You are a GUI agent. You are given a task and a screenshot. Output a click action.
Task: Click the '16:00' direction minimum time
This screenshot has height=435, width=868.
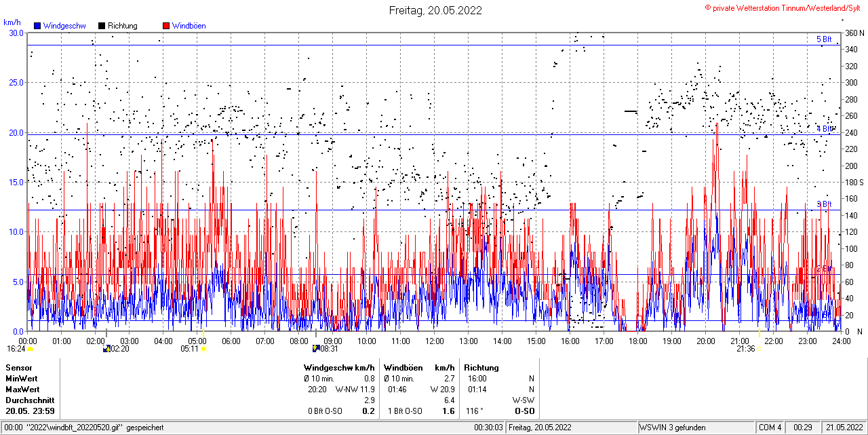[x=477, y=379]
